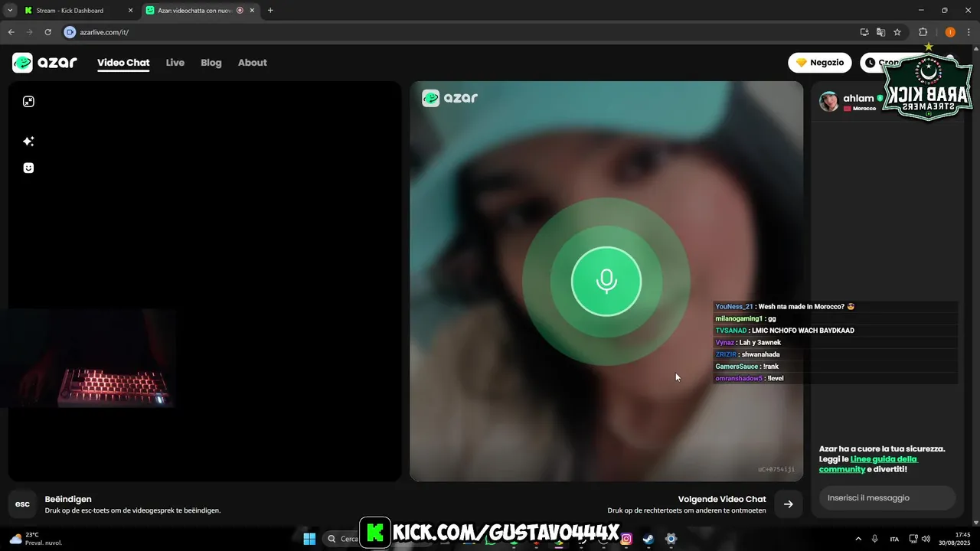The height and width of the screenshot is (551, 980).
Task: Click the right arrow next chat button
Action: (x=789, y=504)
